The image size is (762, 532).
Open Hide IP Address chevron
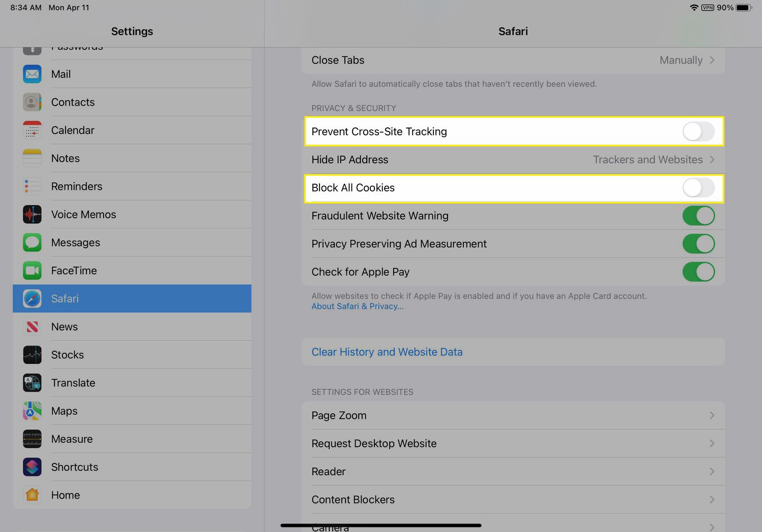(x=712, y=159)
